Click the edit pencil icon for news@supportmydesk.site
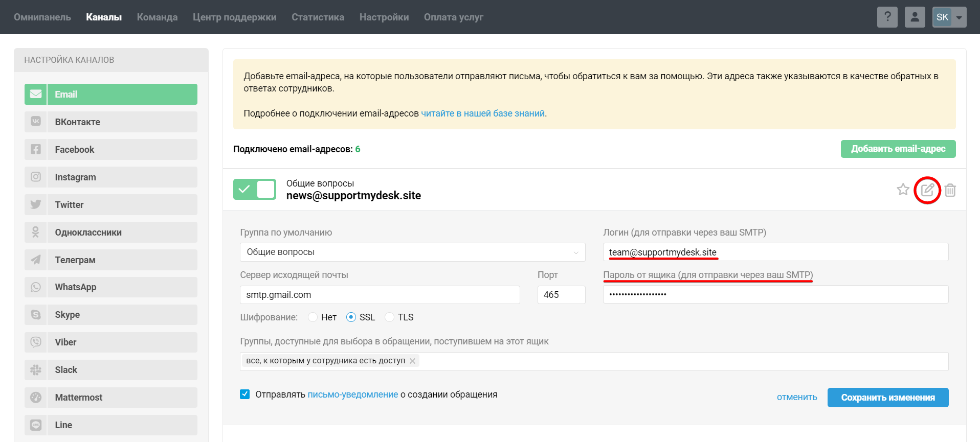 coord(927,190)
